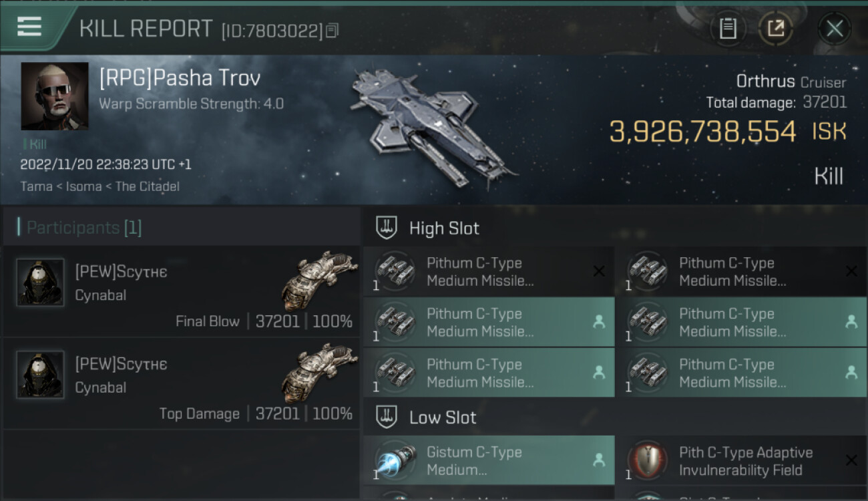Click the X on Pith Adaptive Invulnerability Field

(851, 460)
